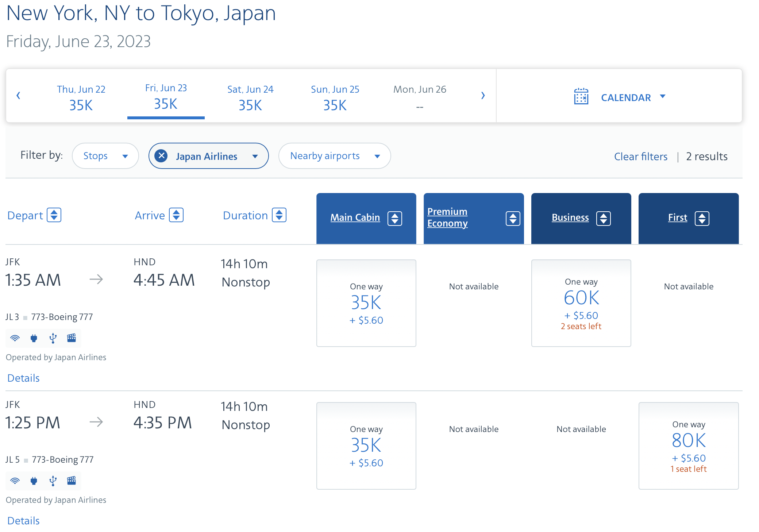Select 35K Main Cabin fare for JL 3
The image size is (759, 532).
366,303
